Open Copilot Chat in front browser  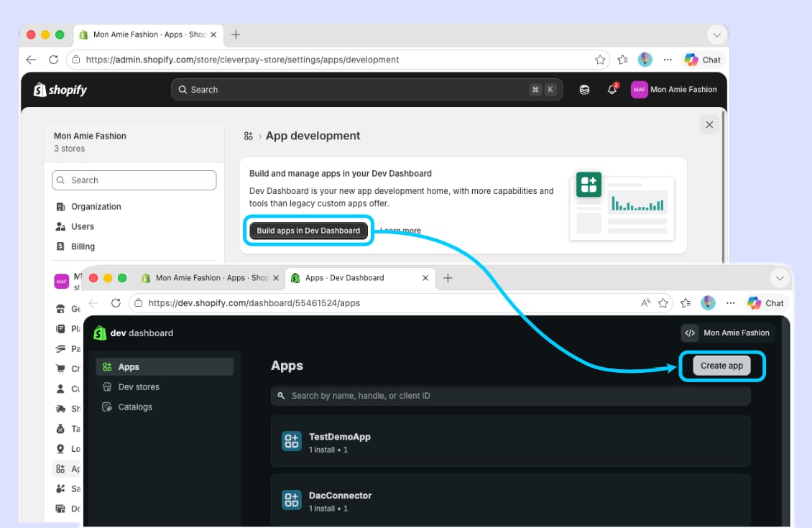766,303
